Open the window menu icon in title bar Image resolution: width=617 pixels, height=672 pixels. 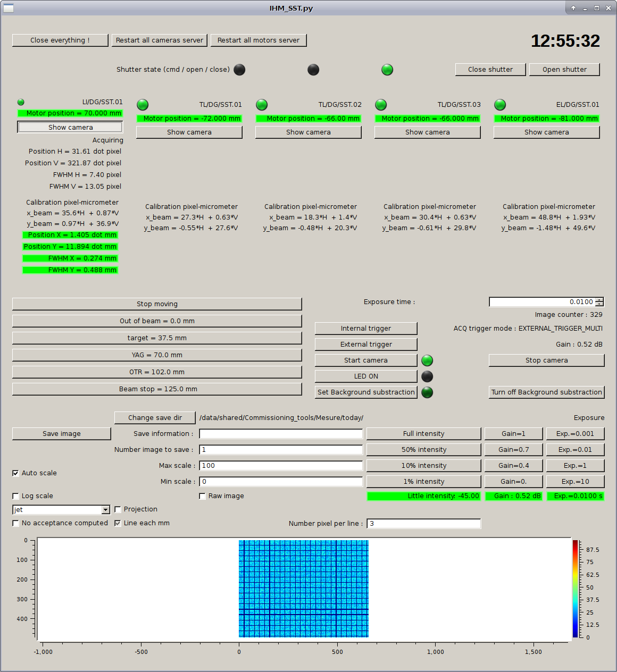[x=9, y=8]
